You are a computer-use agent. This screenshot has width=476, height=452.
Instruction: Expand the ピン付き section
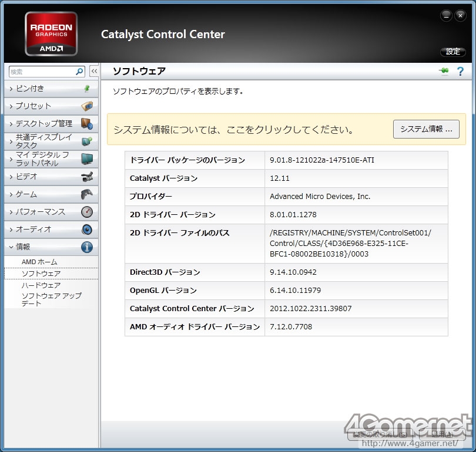[x=51, y=89]
